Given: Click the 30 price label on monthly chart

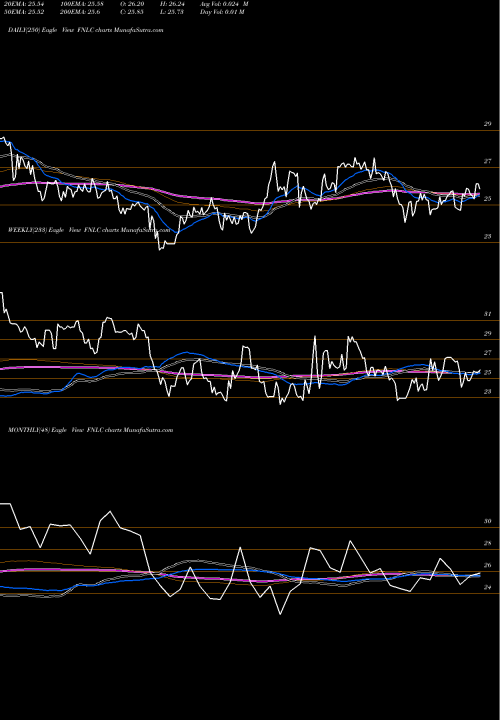Looking at the screenshot, I should [488, 521].
